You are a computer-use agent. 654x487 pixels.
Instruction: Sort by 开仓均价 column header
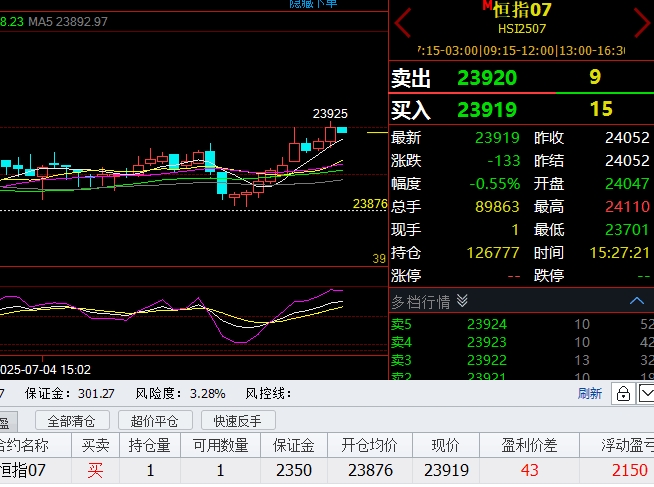coord(370,445)
